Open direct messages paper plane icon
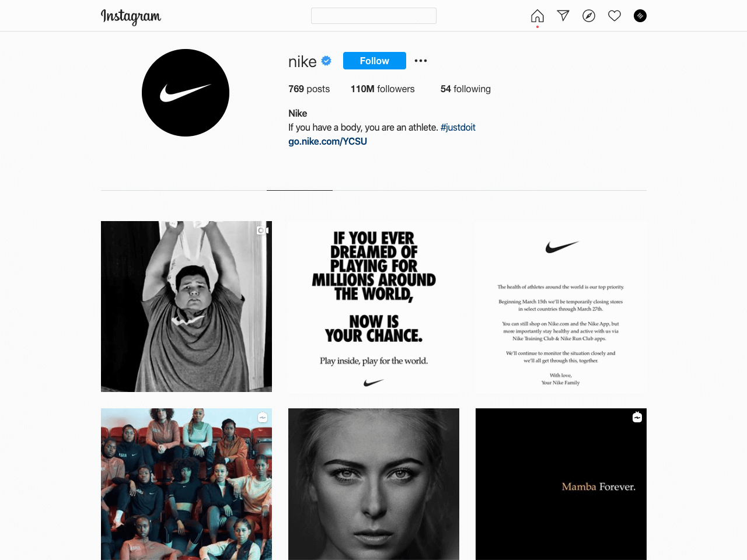747x560 pixels. point(563,16)
